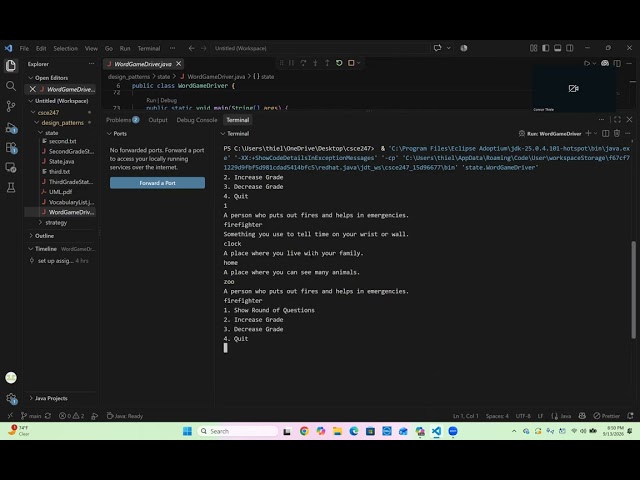Open UML.pdf in explorer tree
The height and width of the screenshot is (480, 640).
point(60,191)
